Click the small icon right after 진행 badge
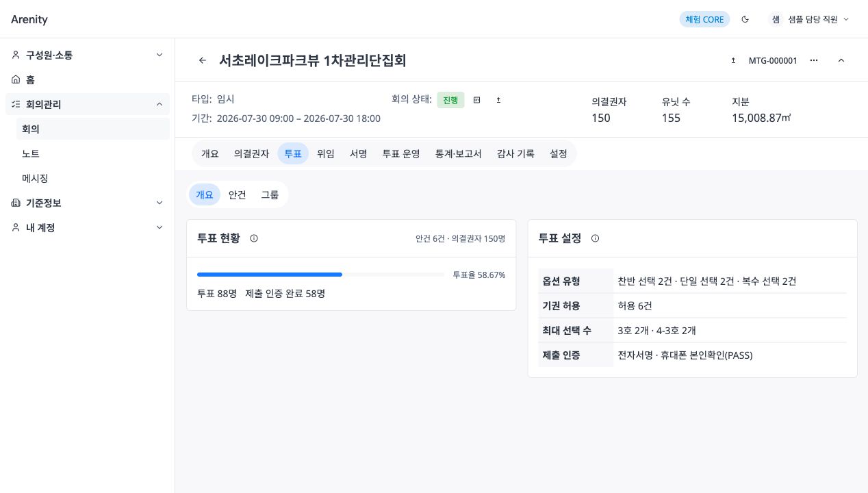The height and width of the screenshot is (493, 868). click(x=477, y=100)
